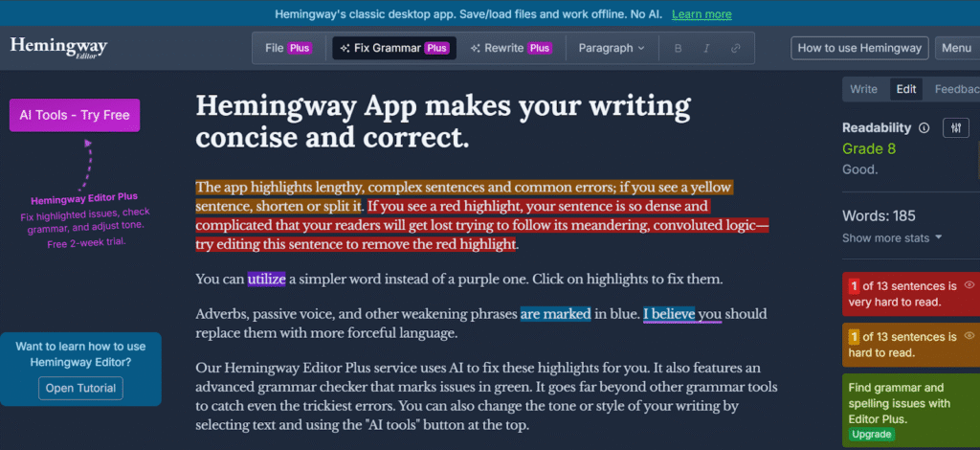Open the readability settings sliders icon
Screen dimensions: 980x450
point(955,128)
